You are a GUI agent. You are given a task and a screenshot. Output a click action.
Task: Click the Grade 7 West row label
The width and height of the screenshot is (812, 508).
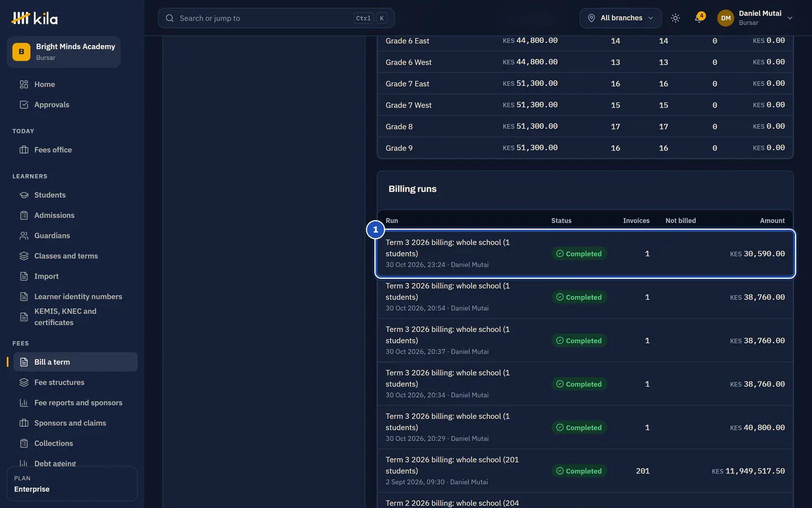click(408, 105)
